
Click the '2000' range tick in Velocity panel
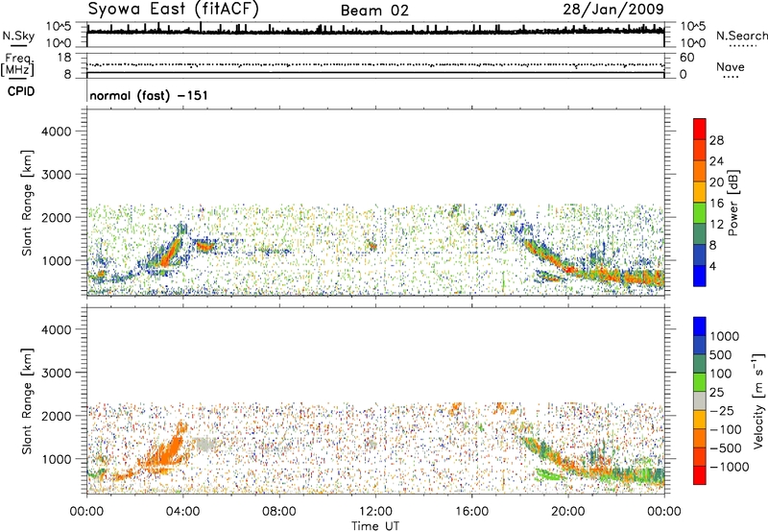(57, 416)
